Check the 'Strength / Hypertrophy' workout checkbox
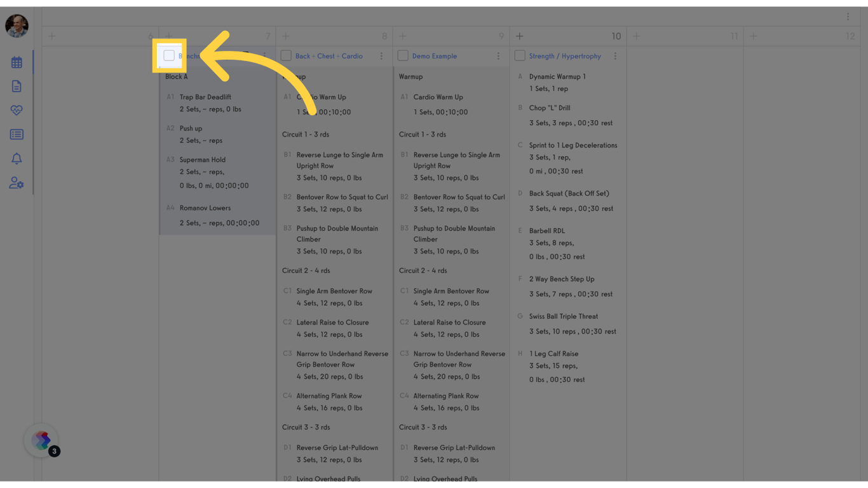 point(520,56)
